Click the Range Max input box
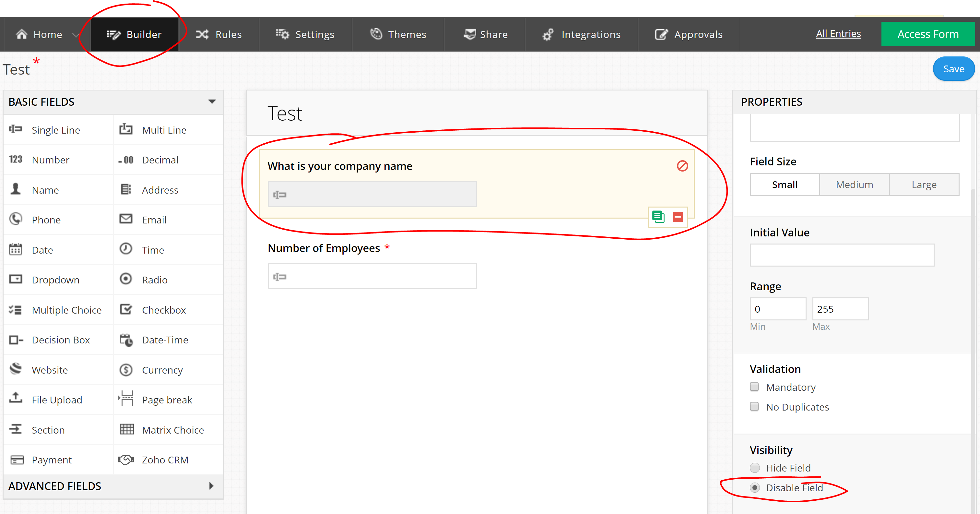Screen dimensions: 980x514 click(x=840, y=309)
